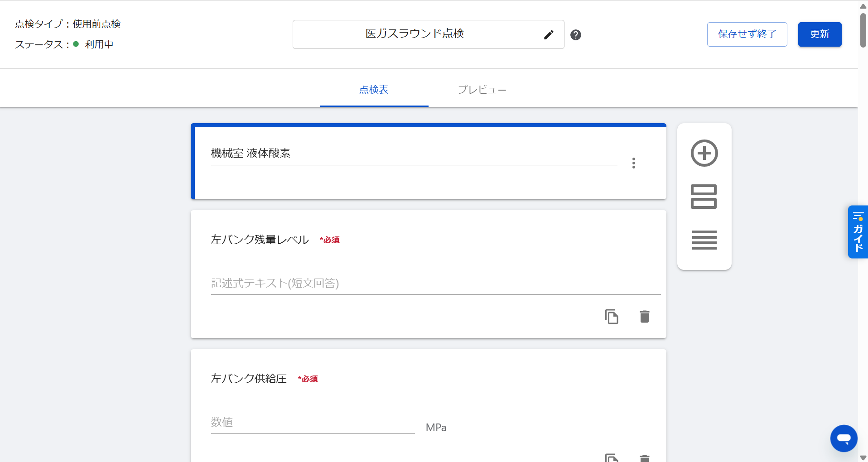Delete the 左バンク残量レベル question
Image resolution: width=868 pixels, height=462 pixels.
644,316
